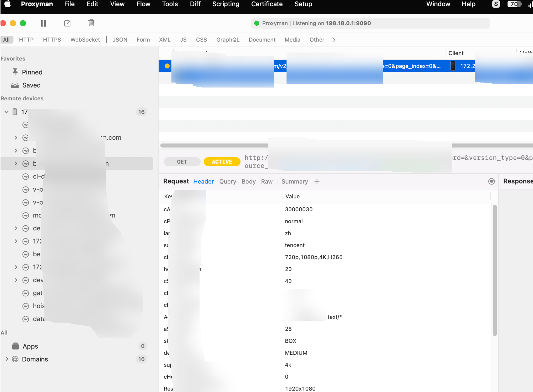Filter traffic by the JSON type

(120, 40)
